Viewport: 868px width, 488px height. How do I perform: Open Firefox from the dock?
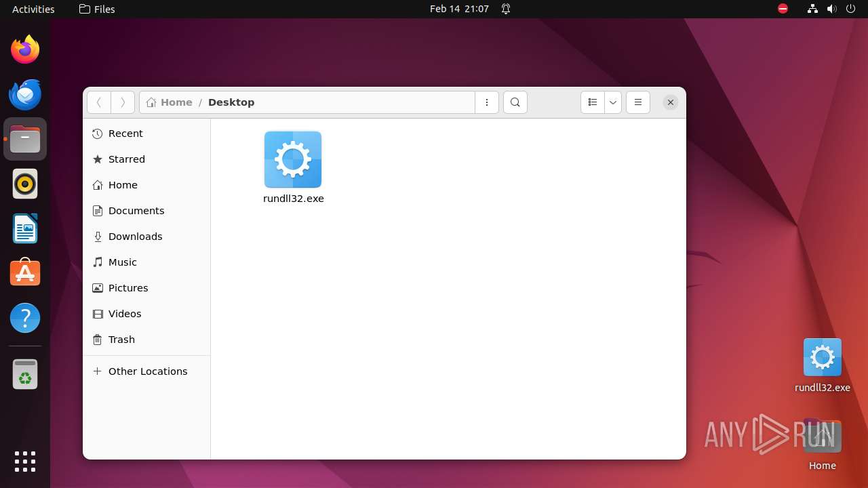coord(25,49)
